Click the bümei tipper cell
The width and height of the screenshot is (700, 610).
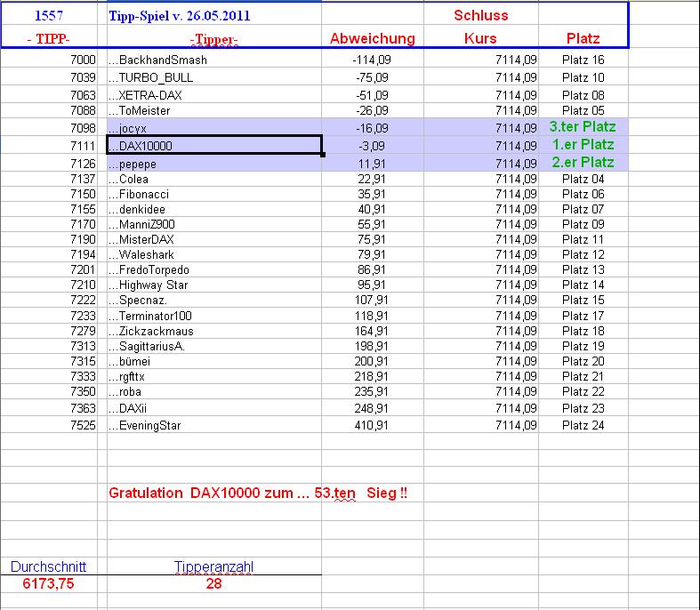click(x=214, y=361)
